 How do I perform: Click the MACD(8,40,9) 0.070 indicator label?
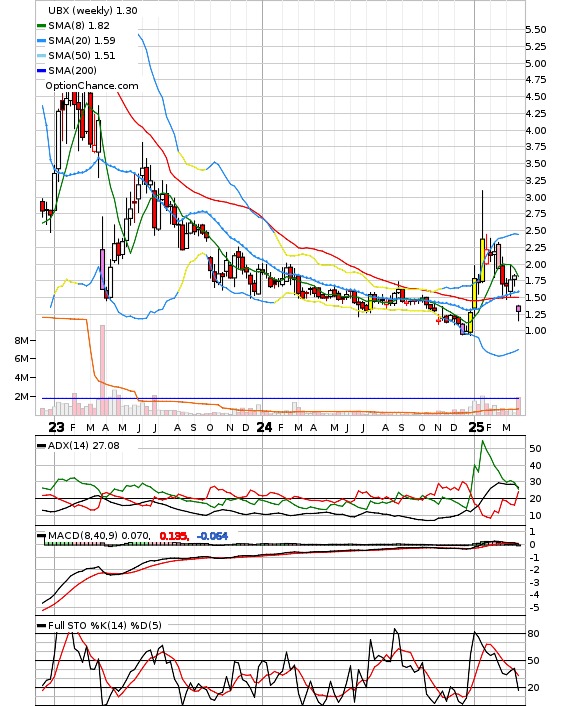99,536
